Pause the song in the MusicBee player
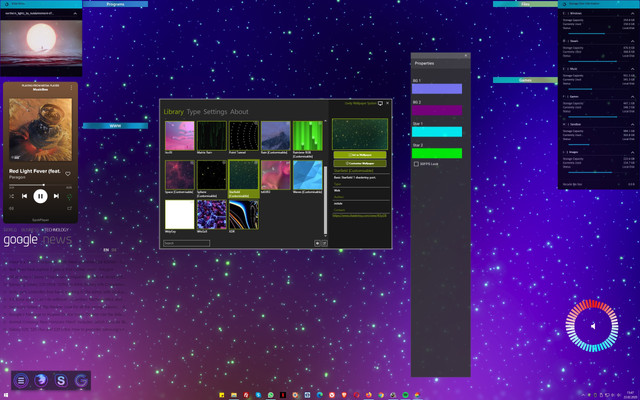640x400 pixels. tap(40, 196)
